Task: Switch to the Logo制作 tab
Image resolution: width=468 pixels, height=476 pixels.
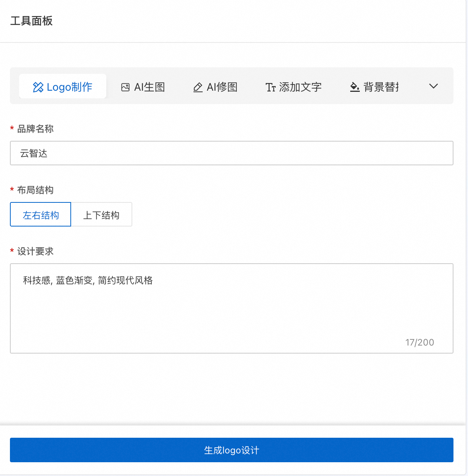Action: [63, 86]
